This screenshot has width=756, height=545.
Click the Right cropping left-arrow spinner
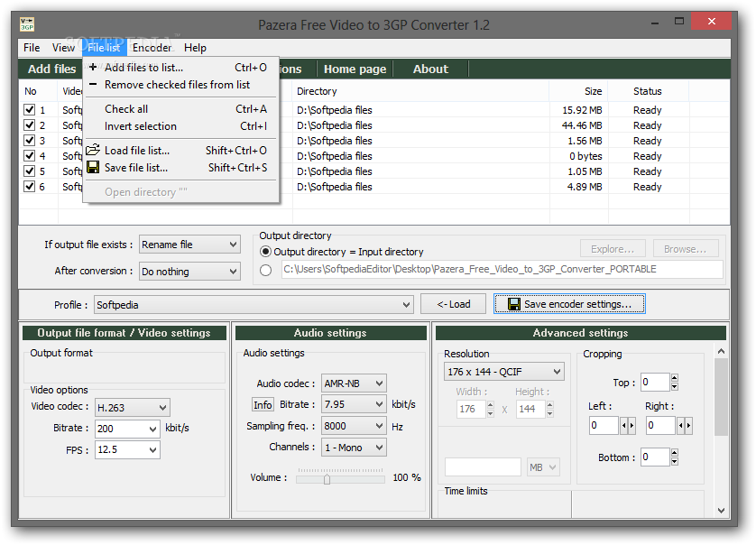(681, 425)
